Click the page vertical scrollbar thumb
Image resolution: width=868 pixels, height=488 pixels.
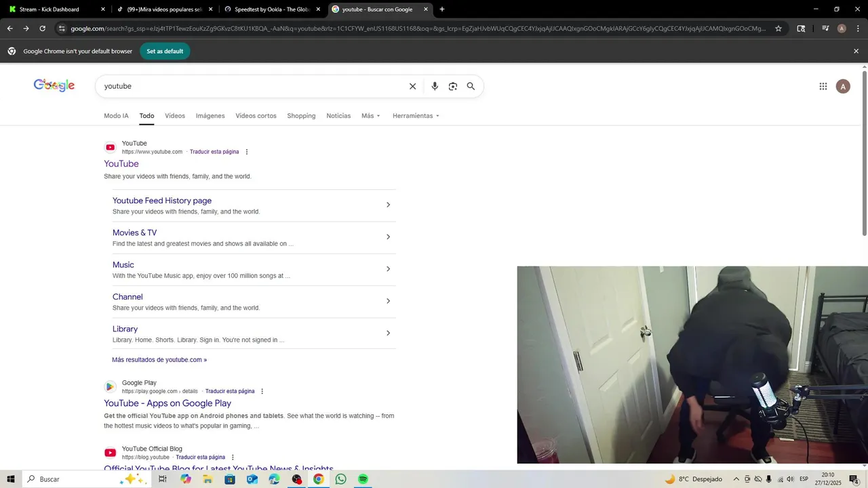tap(864, 152)
